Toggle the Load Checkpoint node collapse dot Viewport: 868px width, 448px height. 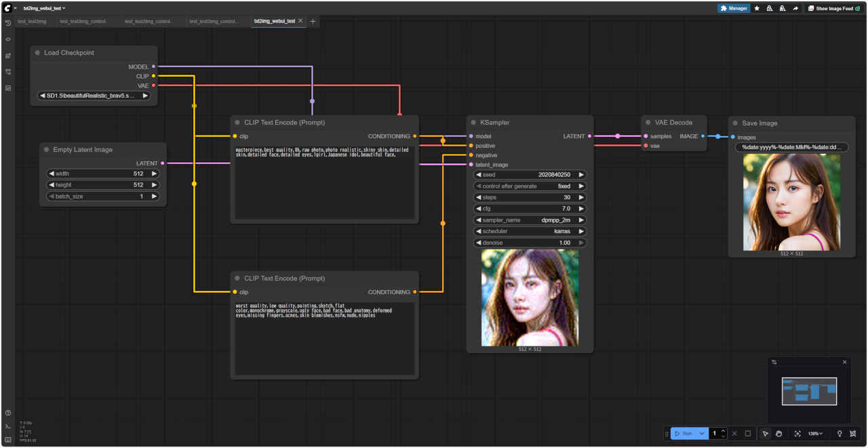tap(37, 53)
